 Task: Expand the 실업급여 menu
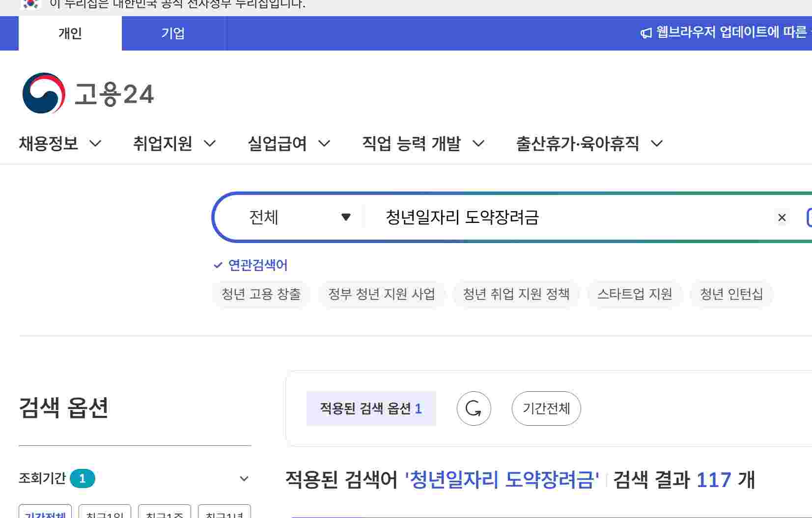point(289,144)
